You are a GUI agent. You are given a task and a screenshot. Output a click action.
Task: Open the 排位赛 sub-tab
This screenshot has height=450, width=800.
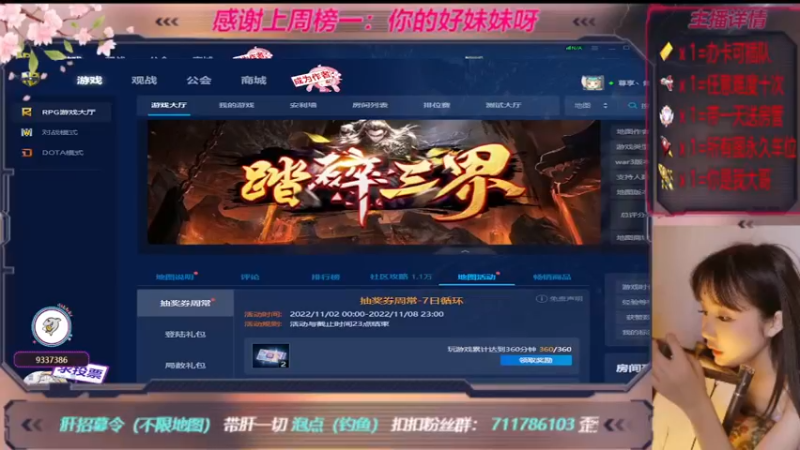[x=437, y=105]
